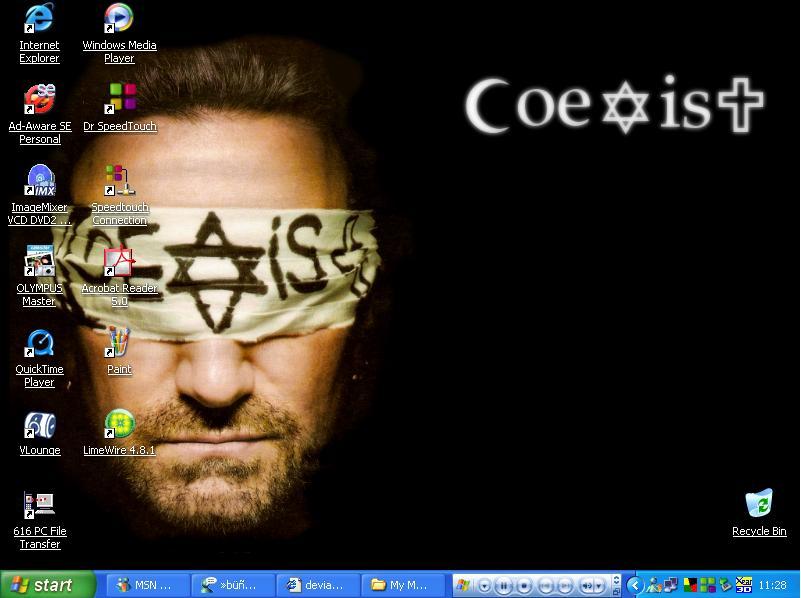801x598 pixels.
Task: Click the yellow black red tray icon
Action: coord(690,585)
